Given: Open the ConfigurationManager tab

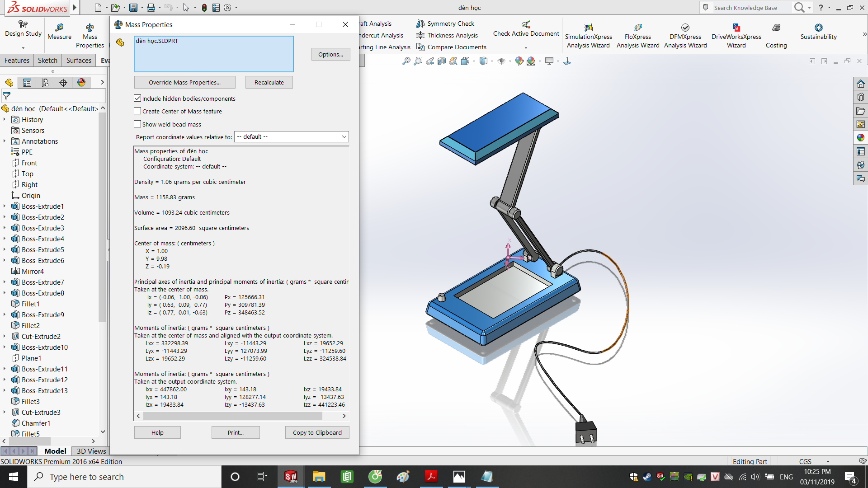Looking at the screenshot, I should click(x=45, y=83).
